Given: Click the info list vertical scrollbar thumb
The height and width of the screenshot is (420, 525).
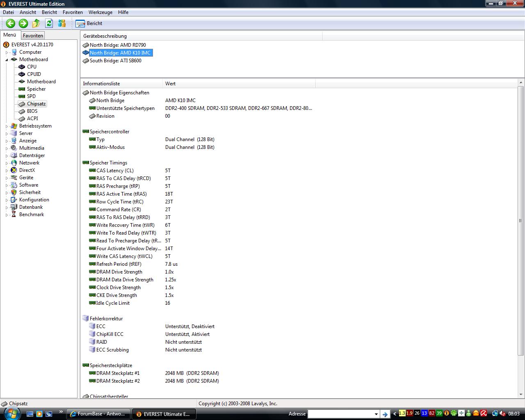Looking at the screenshot, I should click(x=520, y=220).
